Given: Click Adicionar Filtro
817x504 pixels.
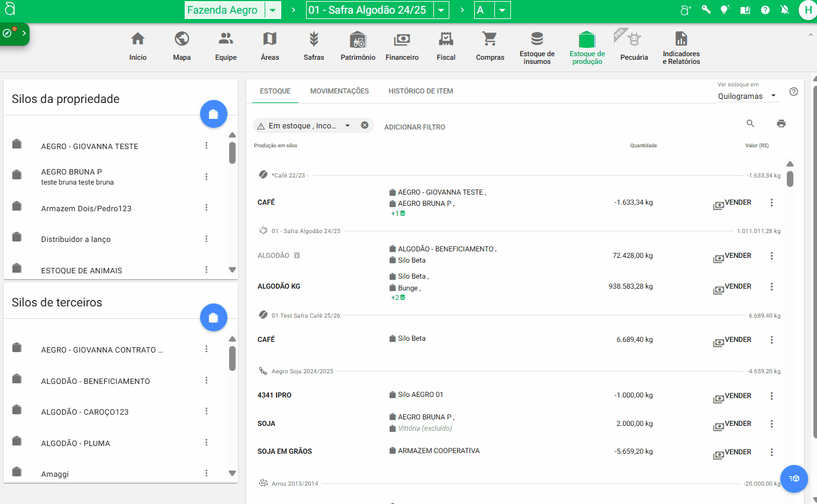Looking at the screenshot, I should tap(414, 127).
